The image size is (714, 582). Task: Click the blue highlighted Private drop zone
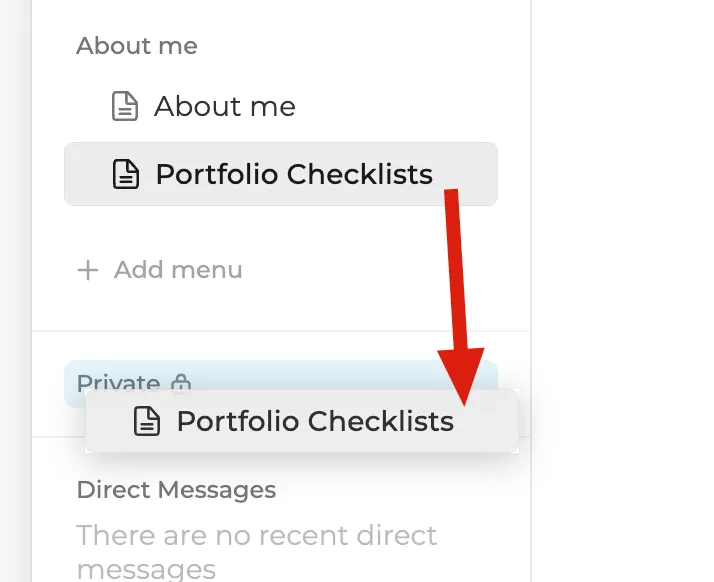point(280,374)
